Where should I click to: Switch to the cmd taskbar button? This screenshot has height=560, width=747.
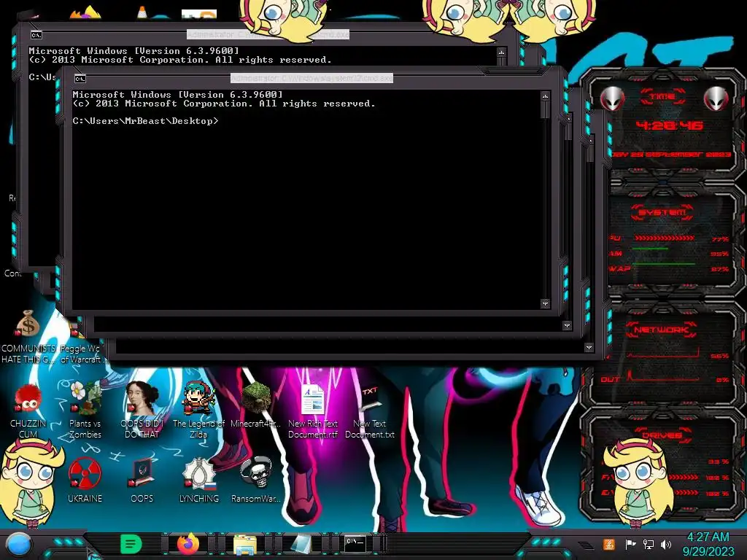[x=355, y=544]
